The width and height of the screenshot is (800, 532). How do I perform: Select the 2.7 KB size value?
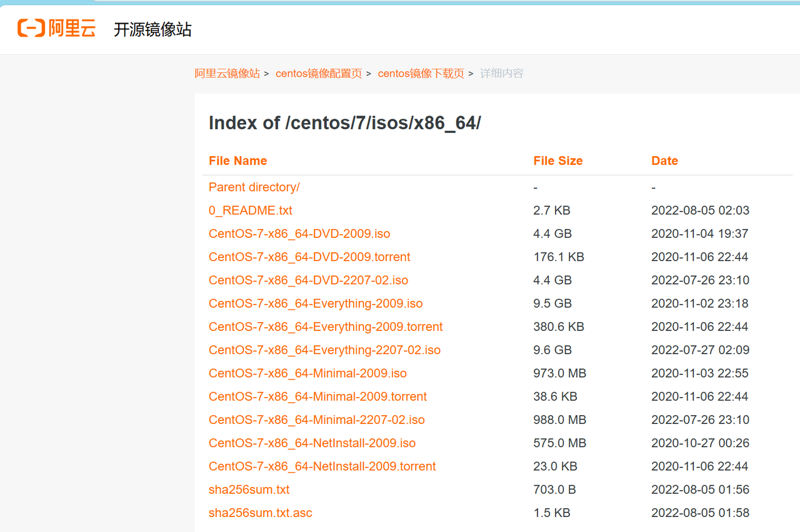tap(552, 210)
